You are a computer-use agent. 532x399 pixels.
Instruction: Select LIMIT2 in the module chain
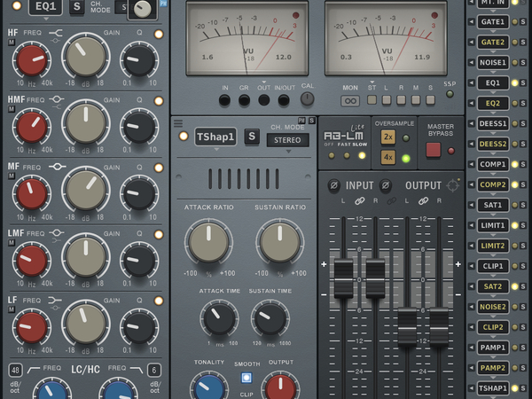coord(492,245)
